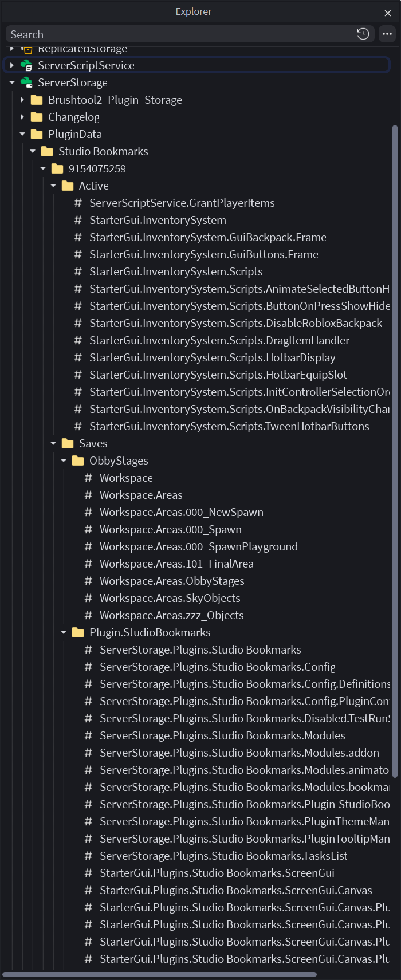This screenshot has height=980, width=401.
Task: Collapse the ServerStorage node
Action: click(12, 82)
